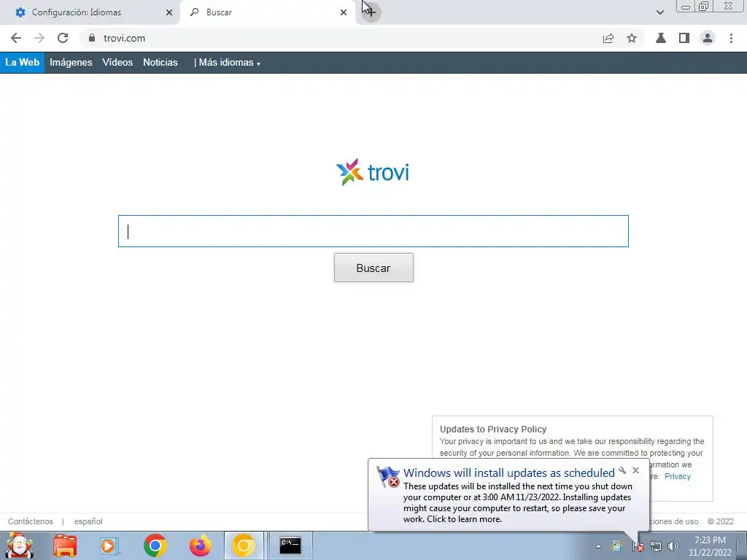Open the side panel icon
The width and height of the screenshot is (747, 560).
coord(684,38)
